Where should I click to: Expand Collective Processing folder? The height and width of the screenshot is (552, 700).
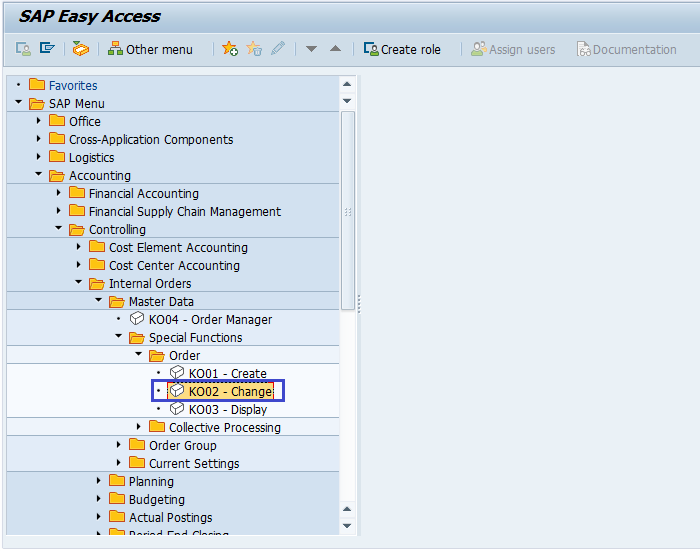(x=138, y=427)
